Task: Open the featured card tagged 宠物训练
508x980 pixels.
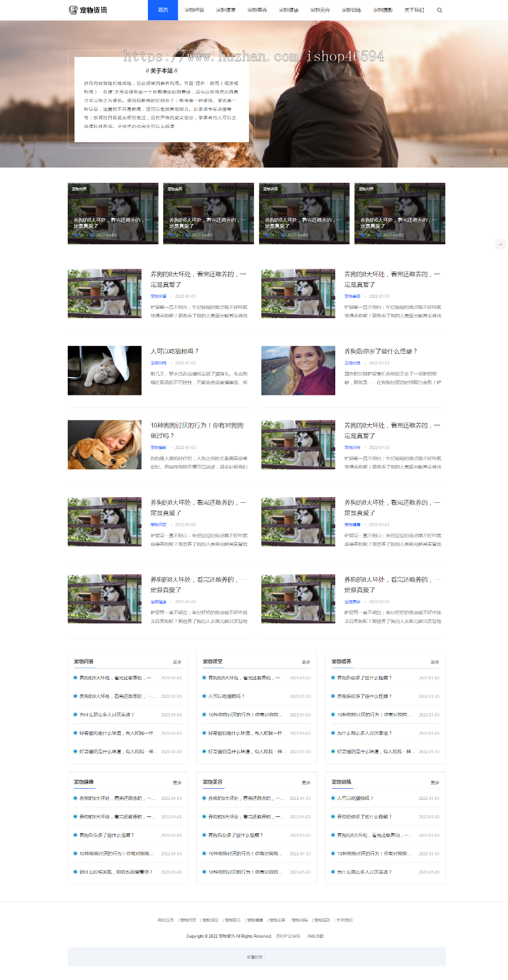Action: click(x=304, y=213)
